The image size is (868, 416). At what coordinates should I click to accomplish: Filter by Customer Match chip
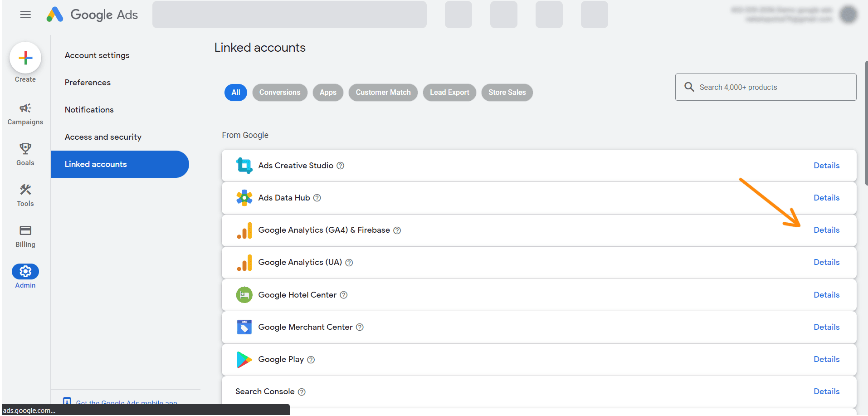[383, 93]
